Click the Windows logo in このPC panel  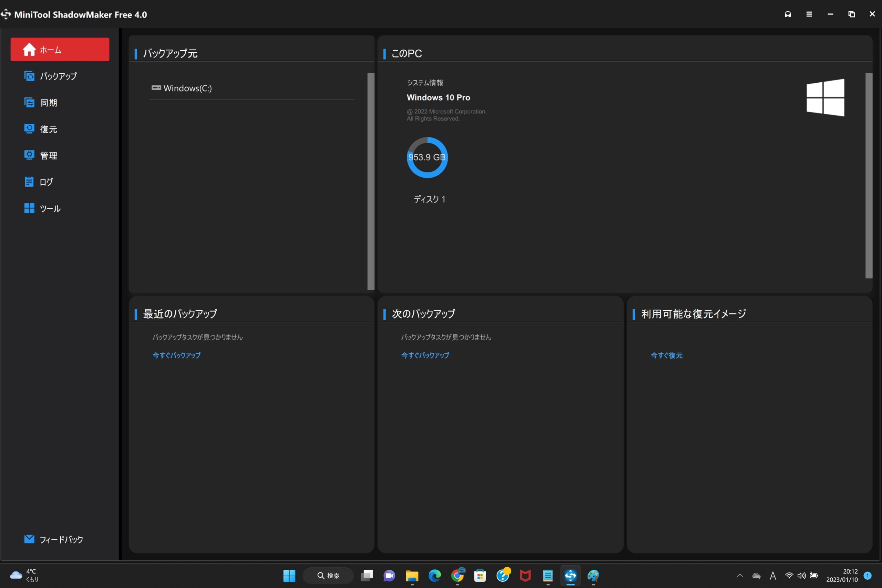(825, 97)
